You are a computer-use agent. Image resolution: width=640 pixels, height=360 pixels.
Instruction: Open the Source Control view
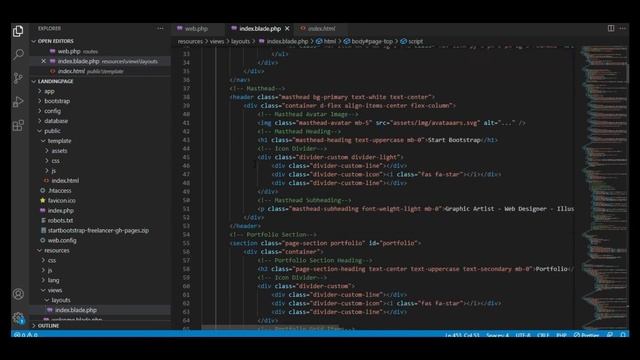[18, 78]
